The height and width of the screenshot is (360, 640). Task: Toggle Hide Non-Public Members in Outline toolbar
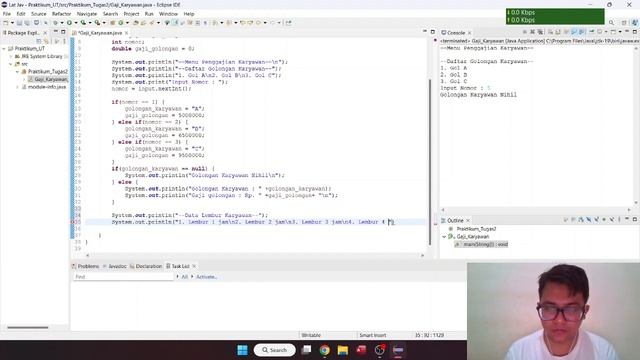604,220
